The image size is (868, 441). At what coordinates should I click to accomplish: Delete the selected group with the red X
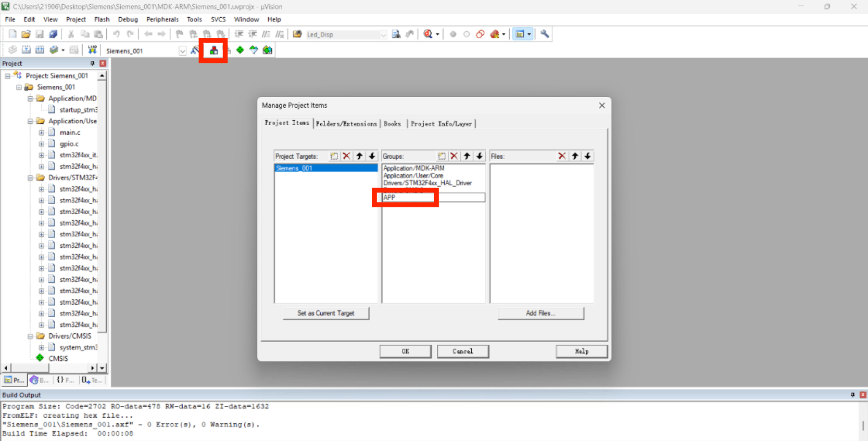tap(454, 156)
